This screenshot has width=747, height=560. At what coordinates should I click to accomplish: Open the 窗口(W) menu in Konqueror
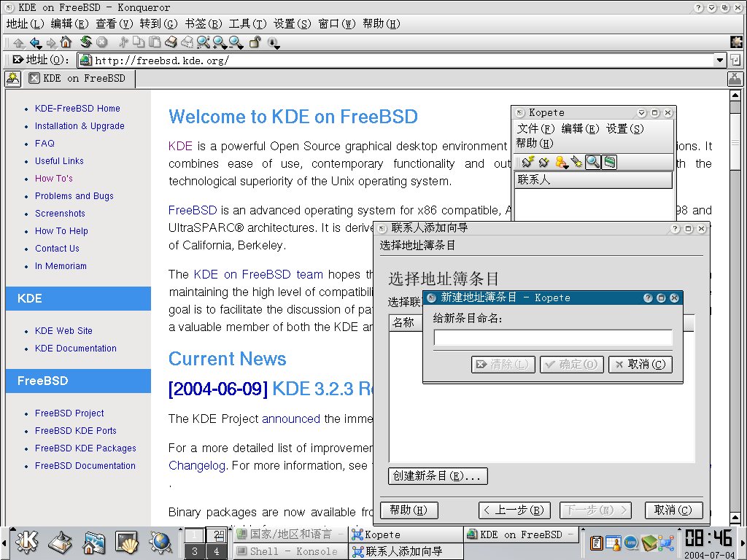[x=337, y=24]
